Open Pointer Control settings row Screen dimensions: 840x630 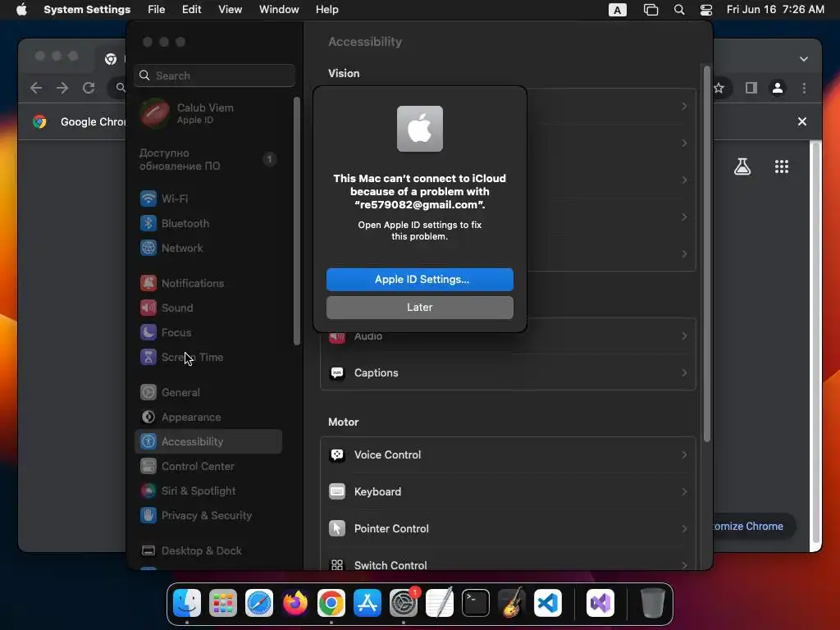click(x=508, y=529)
